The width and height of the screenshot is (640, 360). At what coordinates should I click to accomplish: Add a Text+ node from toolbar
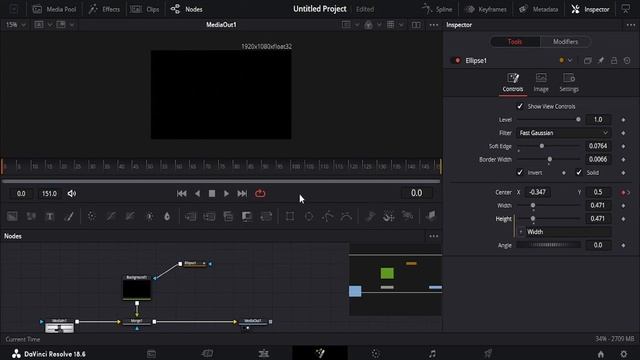click(x=50, y=216)
